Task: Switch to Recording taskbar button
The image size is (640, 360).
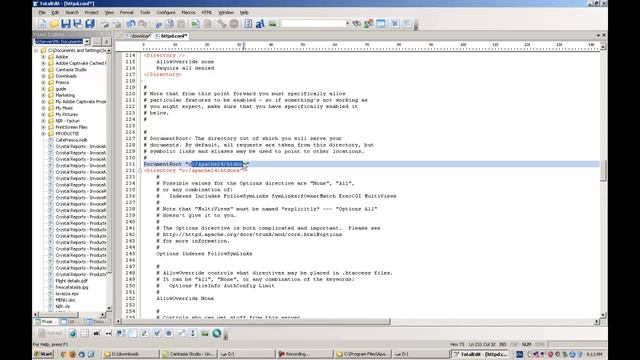Action: [304, 354]
